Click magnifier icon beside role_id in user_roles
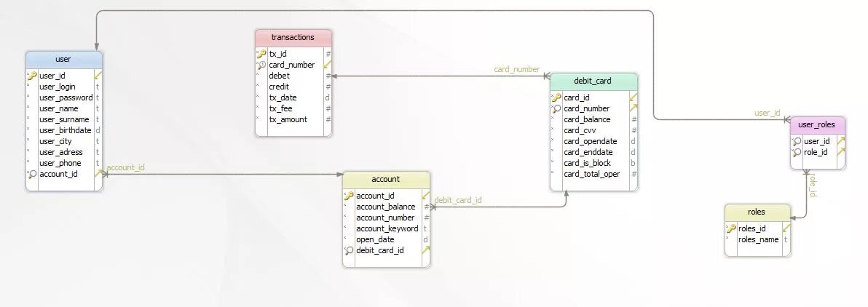Screen dimensions: 868x307 point(797,152)
